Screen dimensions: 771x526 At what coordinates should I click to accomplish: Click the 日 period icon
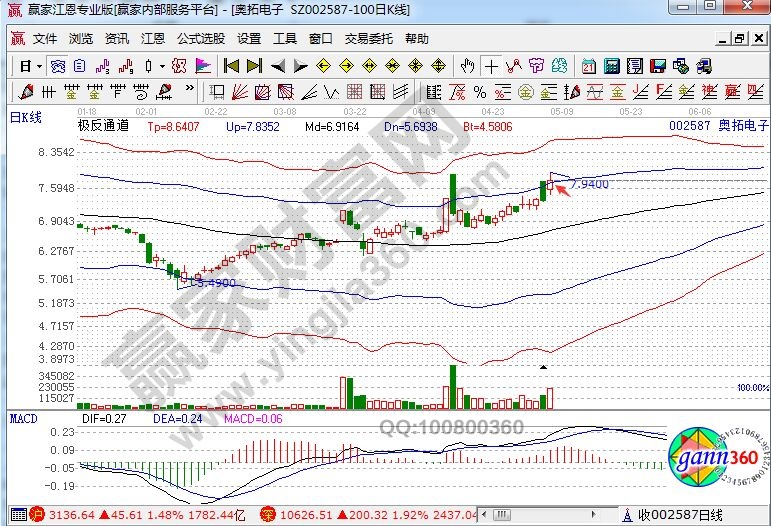(26, 66)
